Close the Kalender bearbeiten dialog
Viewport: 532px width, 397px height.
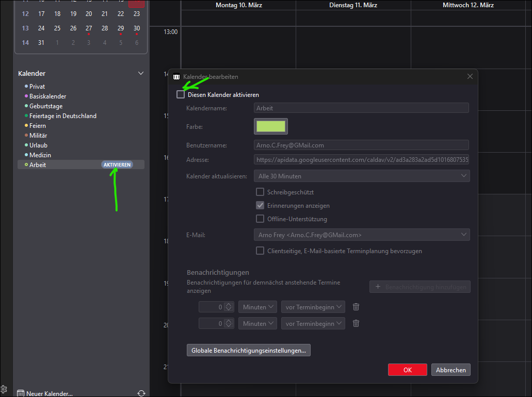(470, 77)
